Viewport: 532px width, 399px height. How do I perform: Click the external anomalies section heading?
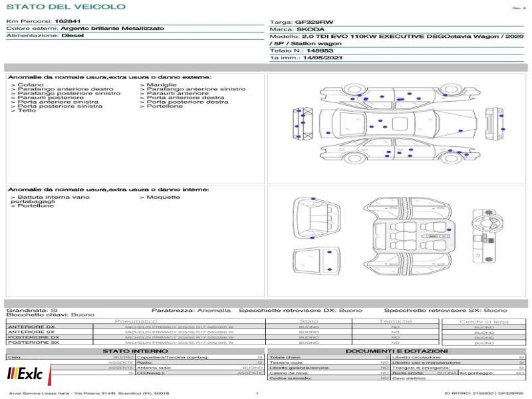pyautogui.click(x=110, y=77)
